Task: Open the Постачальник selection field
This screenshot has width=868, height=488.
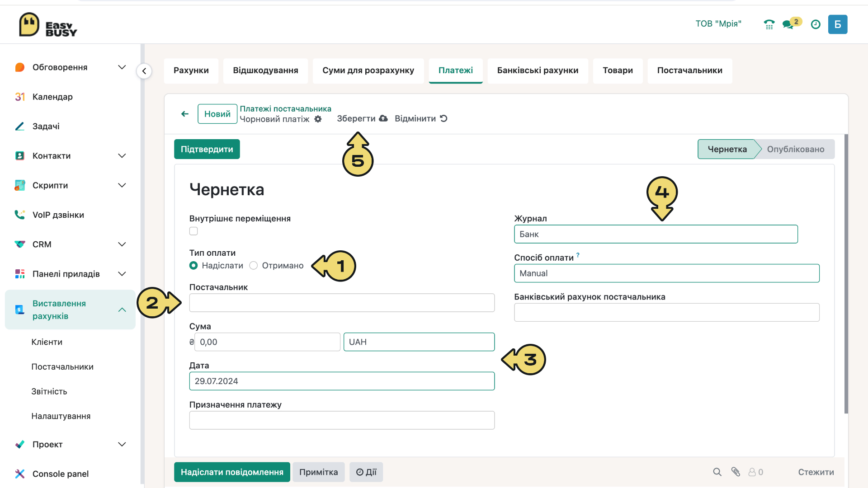Action: 342,303
